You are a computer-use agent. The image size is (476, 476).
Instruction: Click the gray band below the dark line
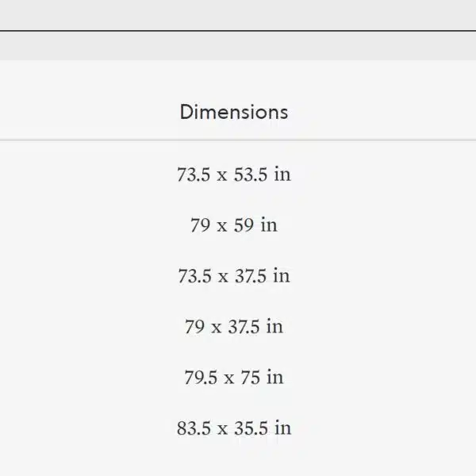[238, 46]
